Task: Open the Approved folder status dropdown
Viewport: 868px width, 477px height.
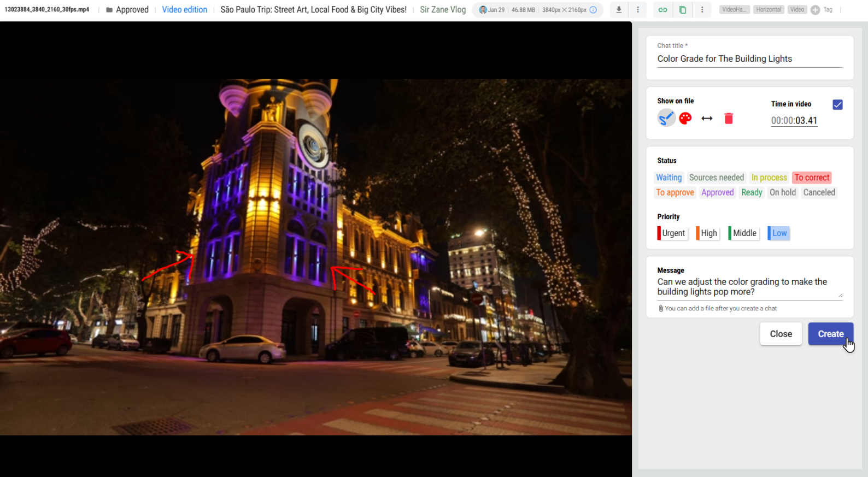Action: pyautogui.click(x=127, y=10)
